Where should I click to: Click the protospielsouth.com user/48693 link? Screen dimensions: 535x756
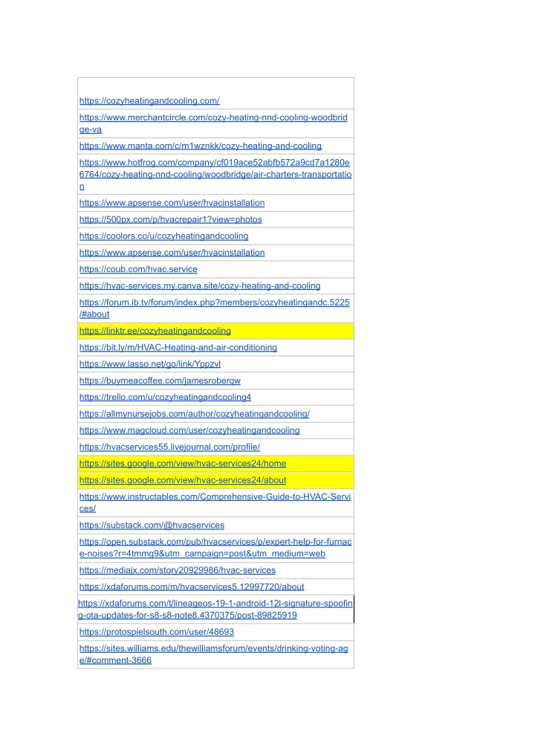[157, 632]
